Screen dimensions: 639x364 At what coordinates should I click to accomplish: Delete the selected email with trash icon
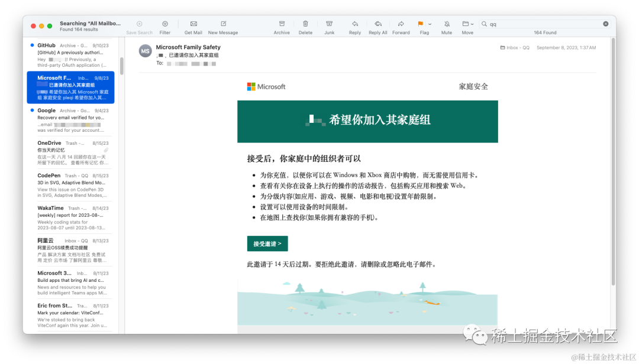coord(305,24)
